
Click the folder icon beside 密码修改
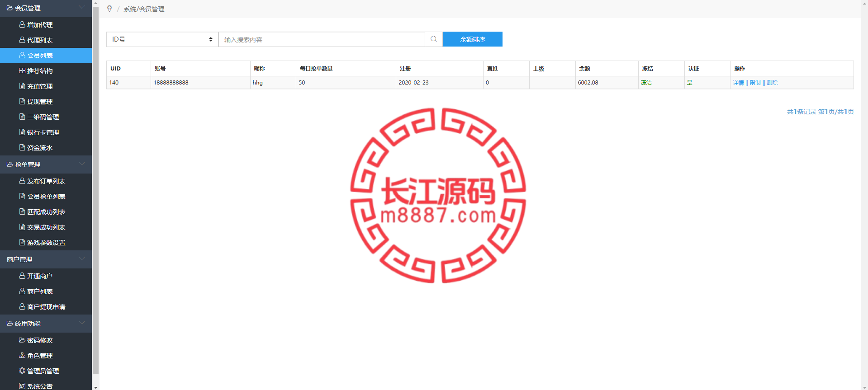(x=22, y=340)
